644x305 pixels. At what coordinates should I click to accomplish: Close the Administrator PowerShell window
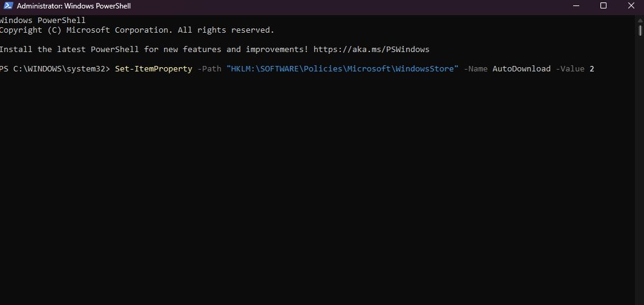[x=631, y=6]
